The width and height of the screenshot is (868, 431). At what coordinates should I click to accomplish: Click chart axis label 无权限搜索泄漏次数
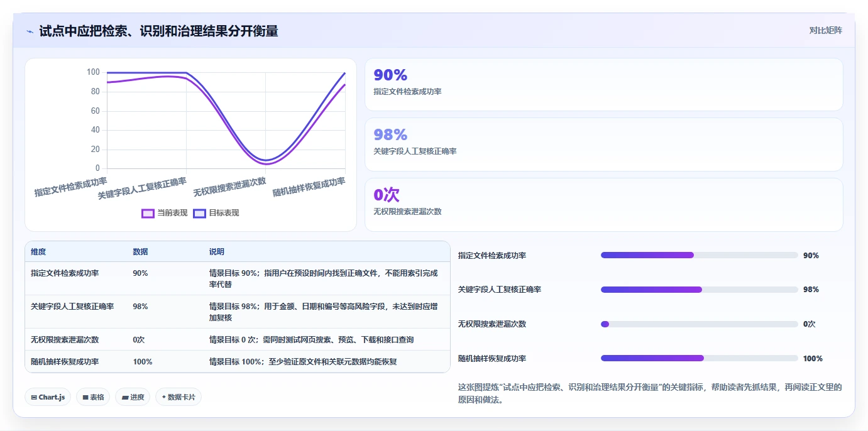pos(229,187)
